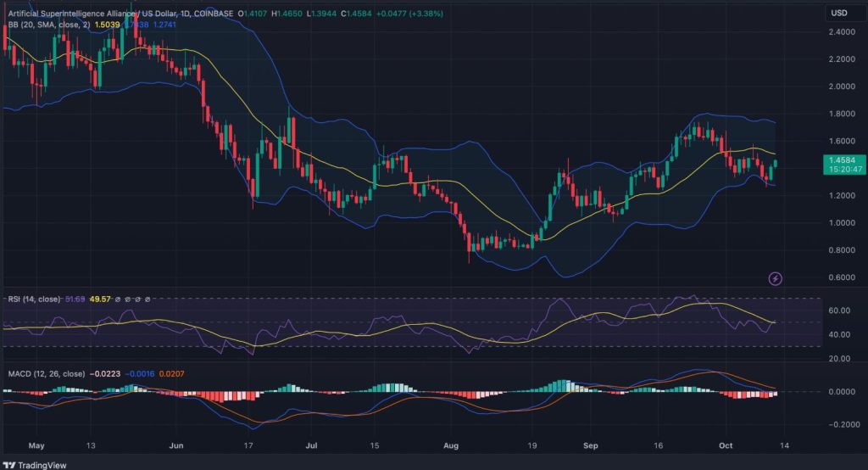Select the BB (20, SMA, close, 2) legend
The width and height of the screenshot is (868, 470).
(x=49, y=25)
